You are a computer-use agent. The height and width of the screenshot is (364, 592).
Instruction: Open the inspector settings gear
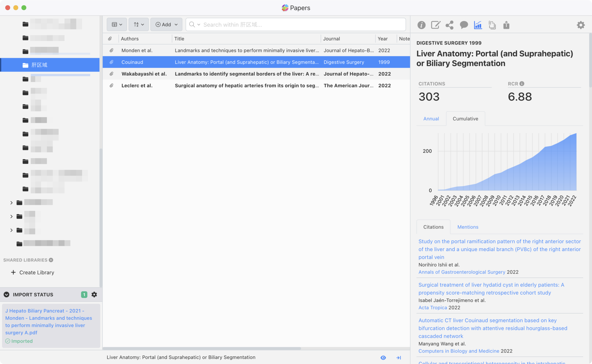[580, 25]
